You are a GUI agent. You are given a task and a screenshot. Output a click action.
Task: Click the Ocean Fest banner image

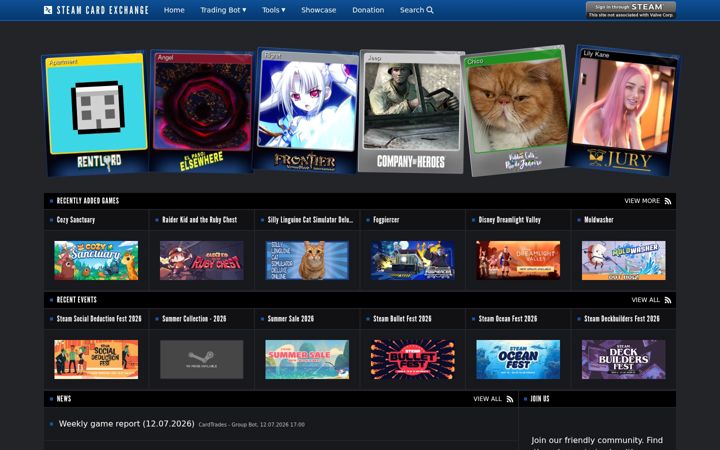tap(518, 360)
